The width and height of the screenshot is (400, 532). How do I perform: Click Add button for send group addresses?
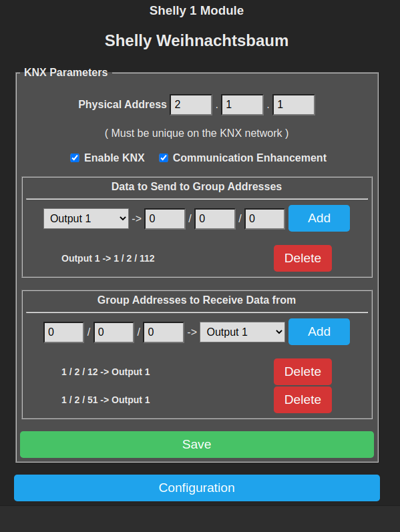click(319, 218)
